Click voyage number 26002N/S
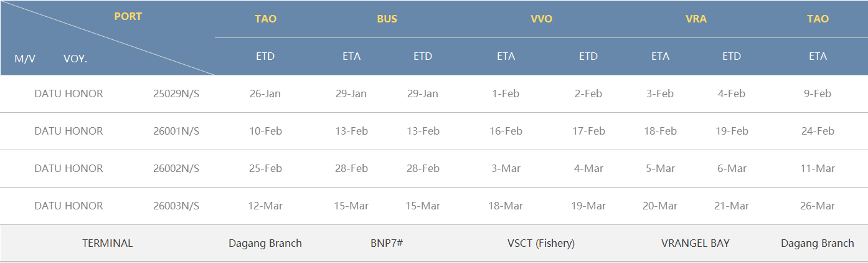868x263 pixels. (x=176, y=169)
